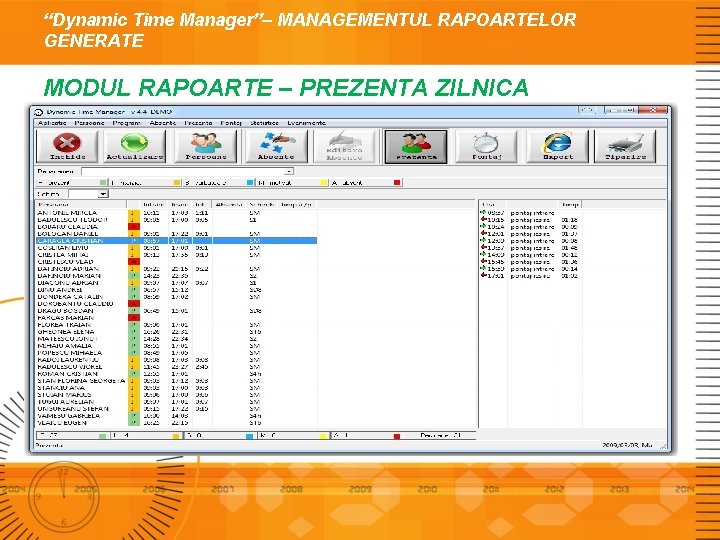The image size is (720, 540).
Task: Select the CARAGEA CRISTIAN highlighted row
Action: tap(176, 241)
